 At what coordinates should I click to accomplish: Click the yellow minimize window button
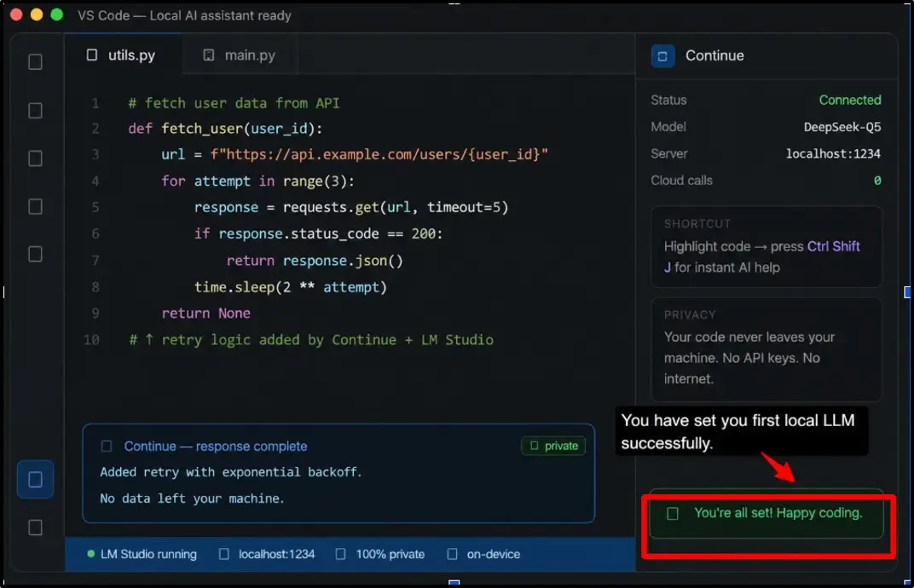36,14
